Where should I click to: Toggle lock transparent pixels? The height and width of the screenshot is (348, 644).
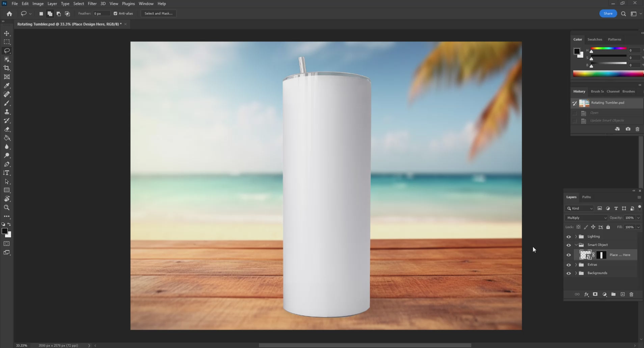point(579,227)
